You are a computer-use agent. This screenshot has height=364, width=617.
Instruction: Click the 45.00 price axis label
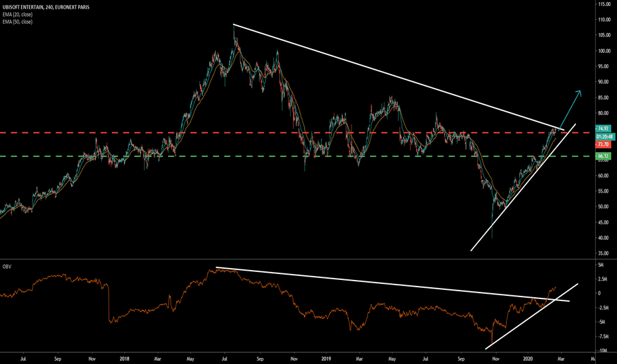point(604,222)
